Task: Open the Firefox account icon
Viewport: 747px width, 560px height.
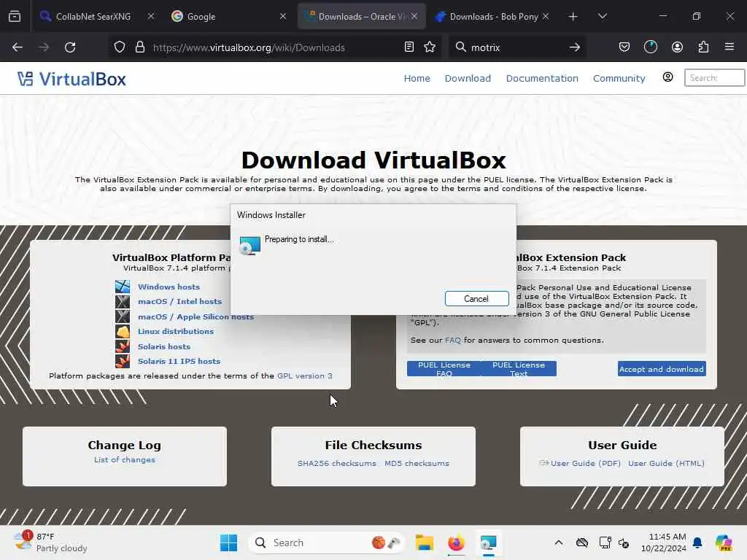Action: pyautogui.click(x=677, y=47)
